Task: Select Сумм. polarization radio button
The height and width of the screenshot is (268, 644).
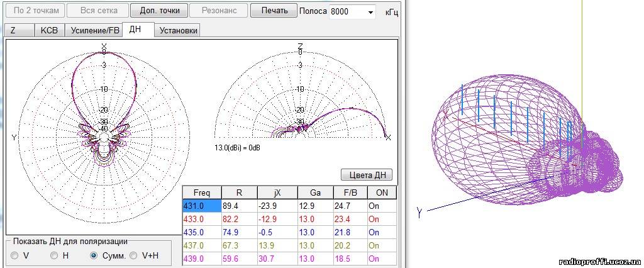Action: 94,255
